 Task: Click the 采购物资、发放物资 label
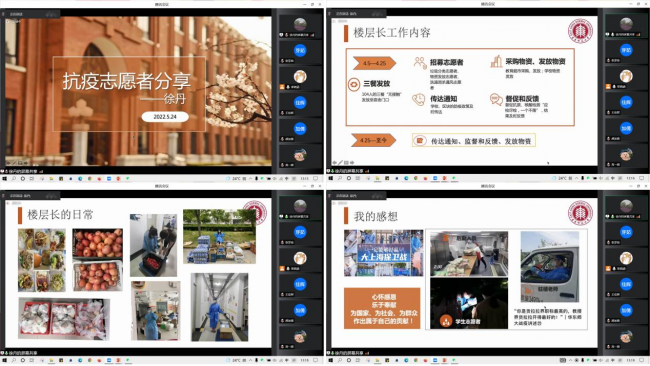tap(535, 62)
